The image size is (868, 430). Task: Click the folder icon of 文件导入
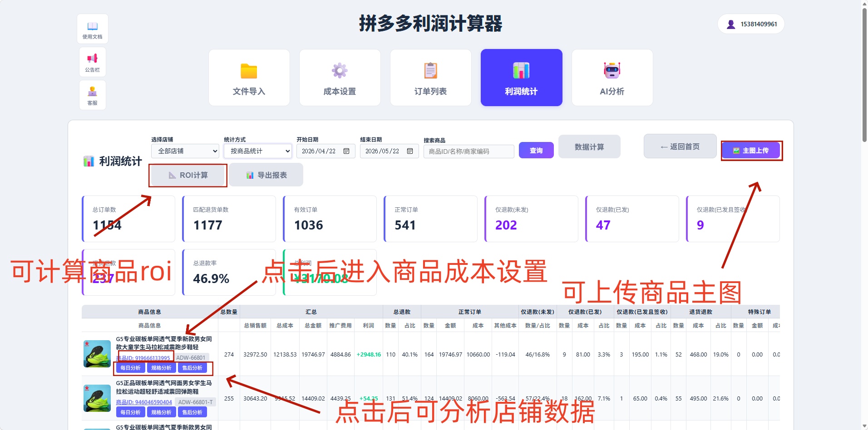point(249,71)
